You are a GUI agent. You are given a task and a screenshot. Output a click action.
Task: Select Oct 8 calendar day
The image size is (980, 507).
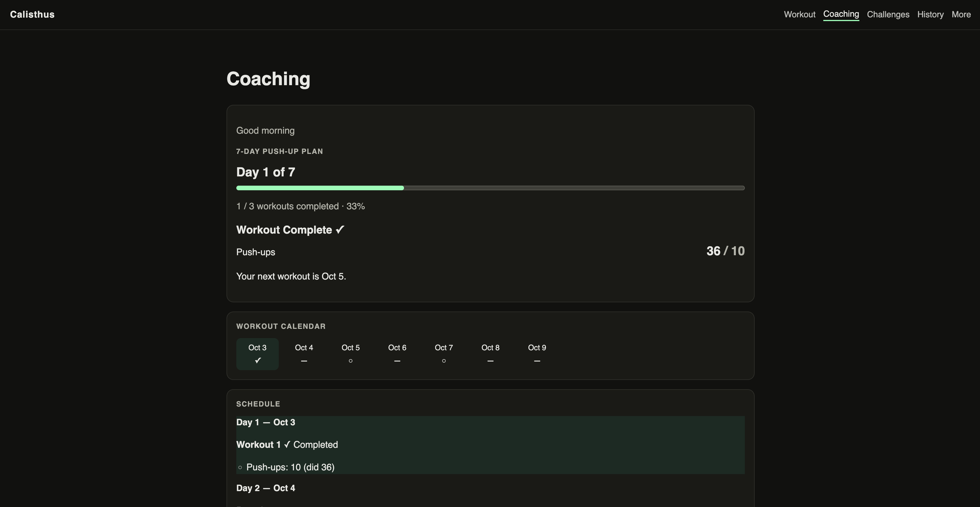click(x=490, y=354)
